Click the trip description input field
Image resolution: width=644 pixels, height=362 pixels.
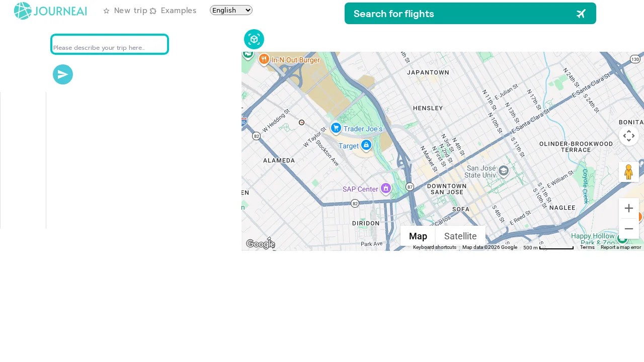click(110, 44)
